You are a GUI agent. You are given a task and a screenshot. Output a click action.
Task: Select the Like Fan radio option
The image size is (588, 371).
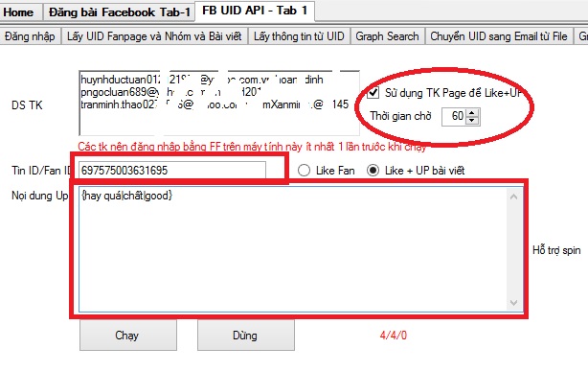pos(304,171)
